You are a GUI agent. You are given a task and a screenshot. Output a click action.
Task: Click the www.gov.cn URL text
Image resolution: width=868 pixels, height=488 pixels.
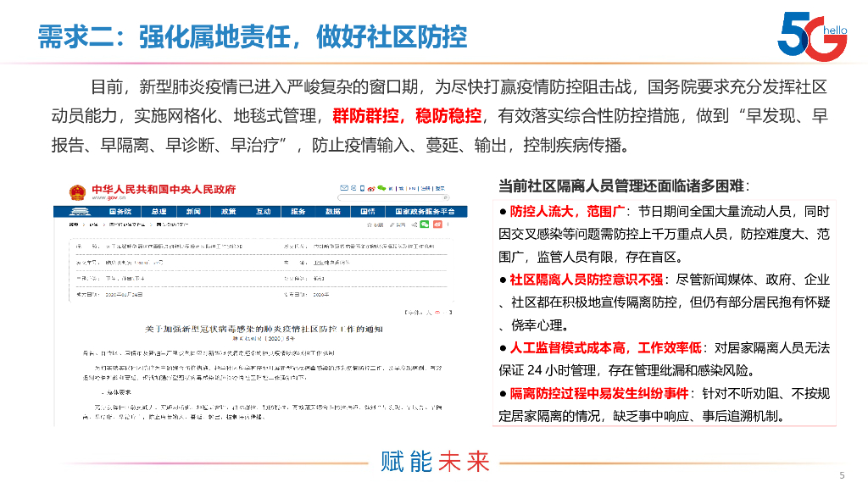108,197
